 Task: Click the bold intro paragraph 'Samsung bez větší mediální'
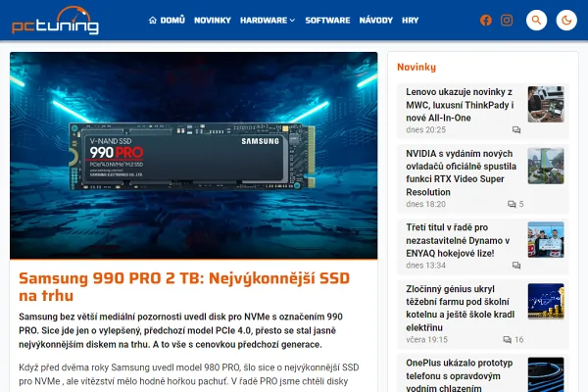click(180, 330)
